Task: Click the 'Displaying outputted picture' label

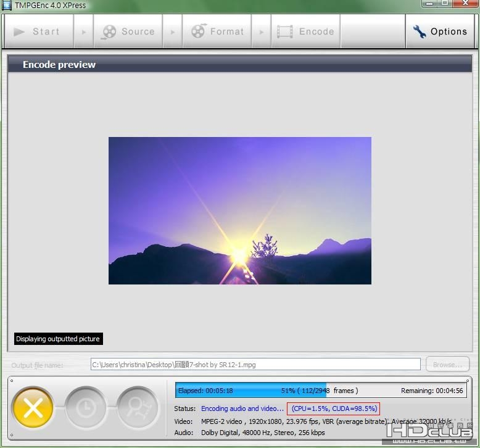Action: tap(58, 339)
